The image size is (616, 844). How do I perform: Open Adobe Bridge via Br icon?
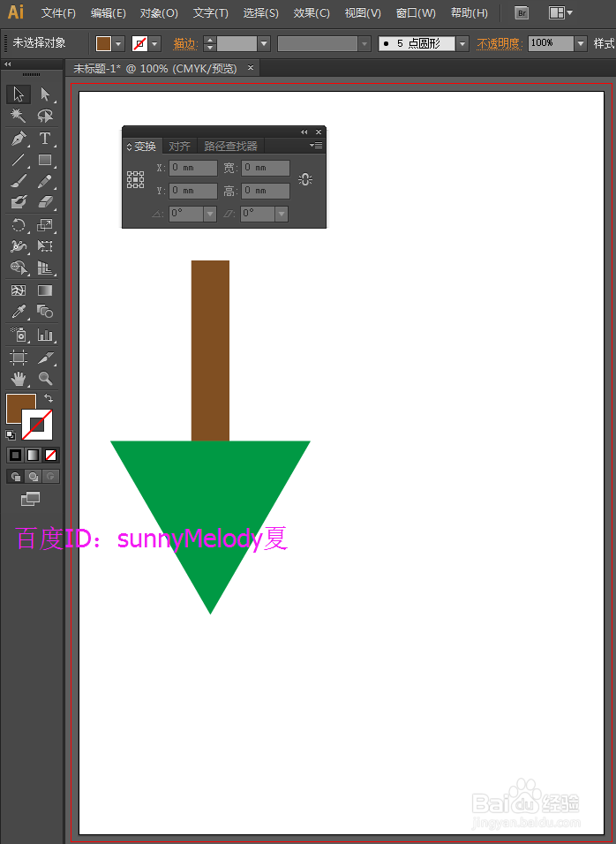click(x=522, y=13)
